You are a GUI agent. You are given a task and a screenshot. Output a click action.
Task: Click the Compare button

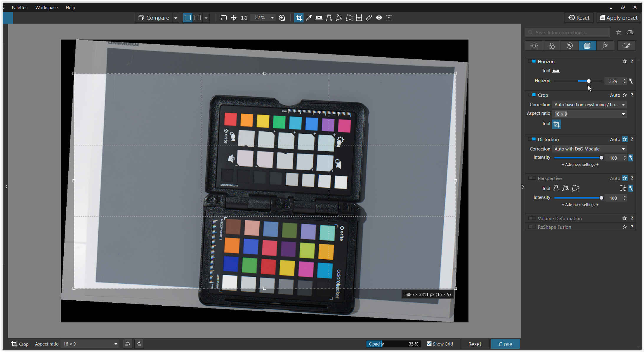pos(154,18)
